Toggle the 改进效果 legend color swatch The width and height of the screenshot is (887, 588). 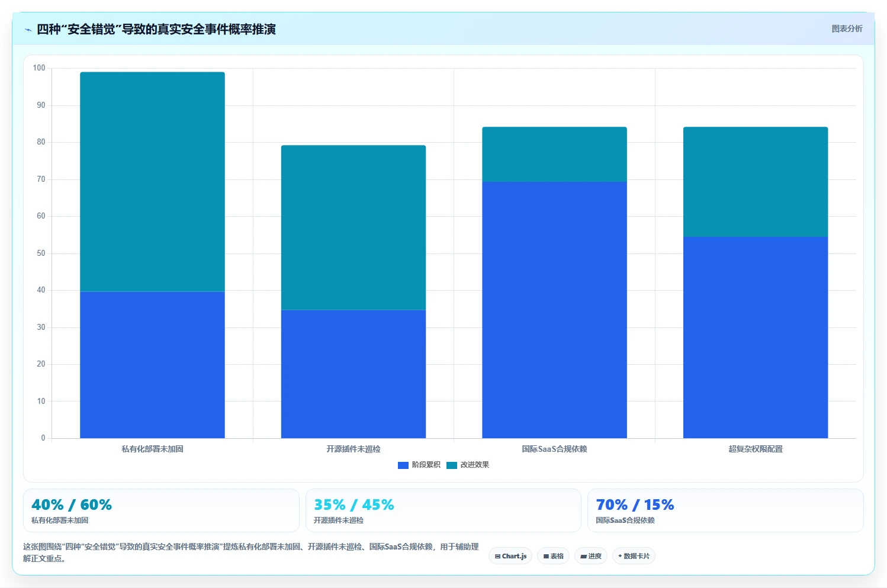[452, 465]
